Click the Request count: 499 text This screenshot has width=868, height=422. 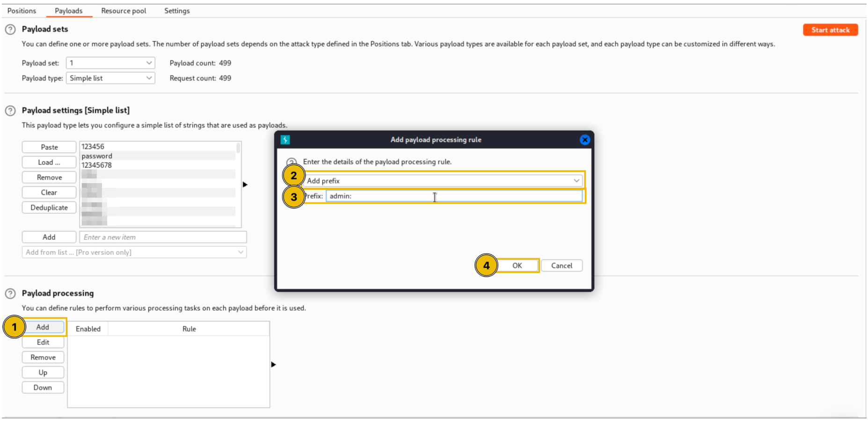pyautogui.click(x=200, y=78)
